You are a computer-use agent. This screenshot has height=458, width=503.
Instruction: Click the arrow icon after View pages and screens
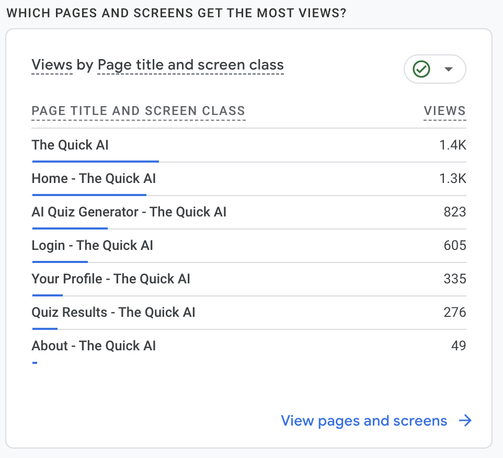click(465, 421)
